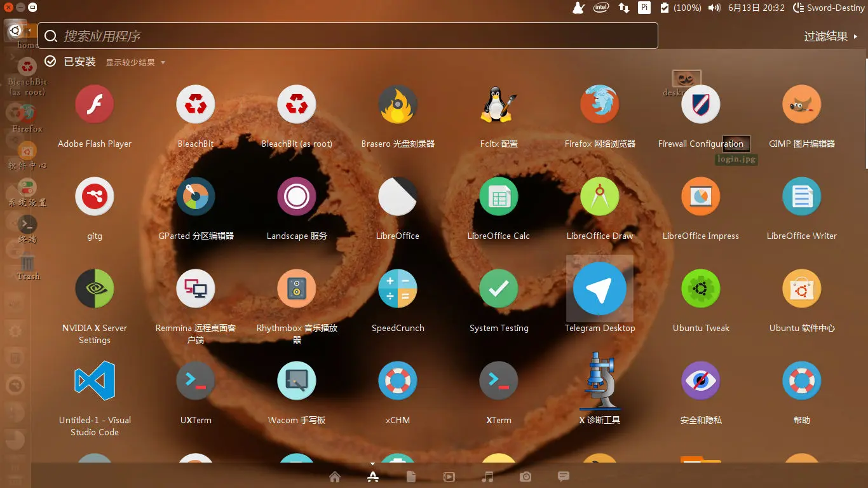Viewport: 868px width, 488px height.
Task: Open Firewall Configuration
Action: (x=700, y=104)
